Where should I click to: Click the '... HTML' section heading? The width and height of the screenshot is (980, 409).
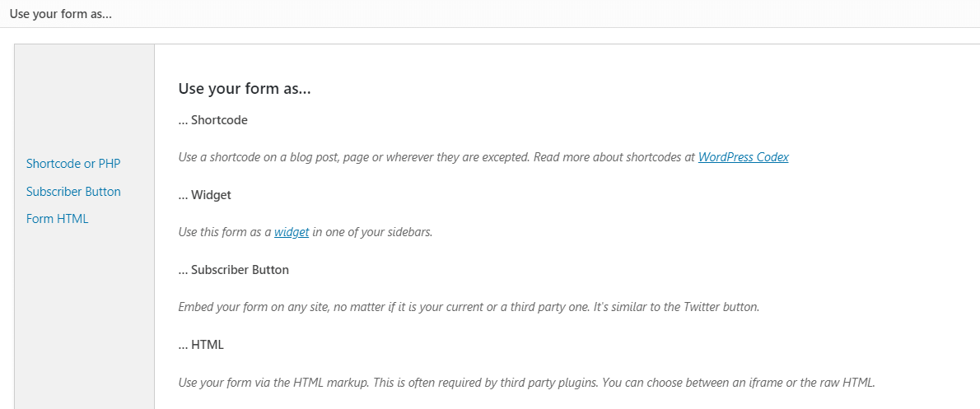201,345
